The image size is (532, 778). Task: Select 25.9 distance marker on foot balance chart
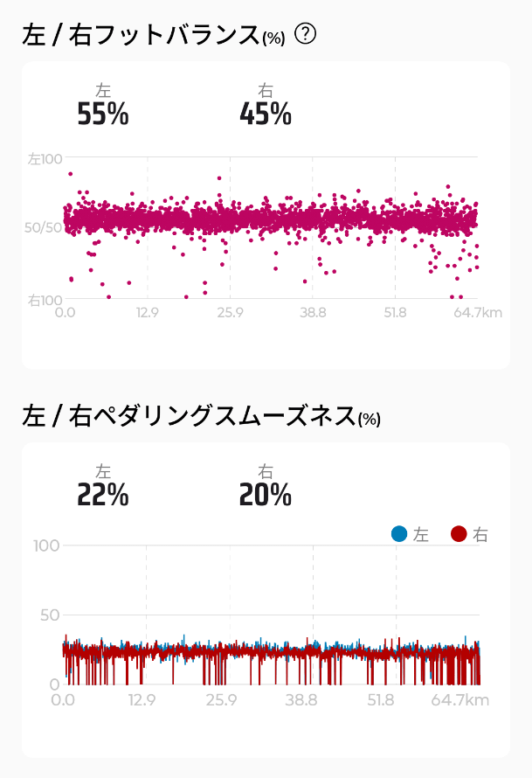(230, 313)
